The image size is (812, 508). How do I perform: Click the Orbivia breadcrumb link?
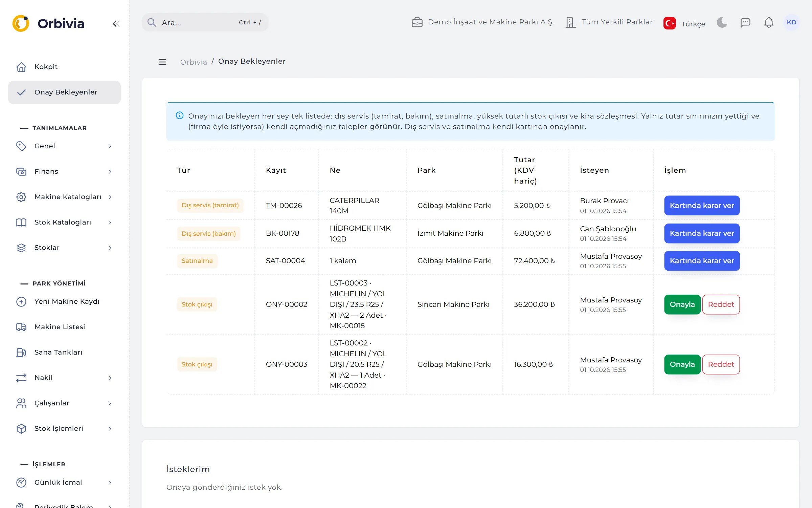(x=193, y=62)
